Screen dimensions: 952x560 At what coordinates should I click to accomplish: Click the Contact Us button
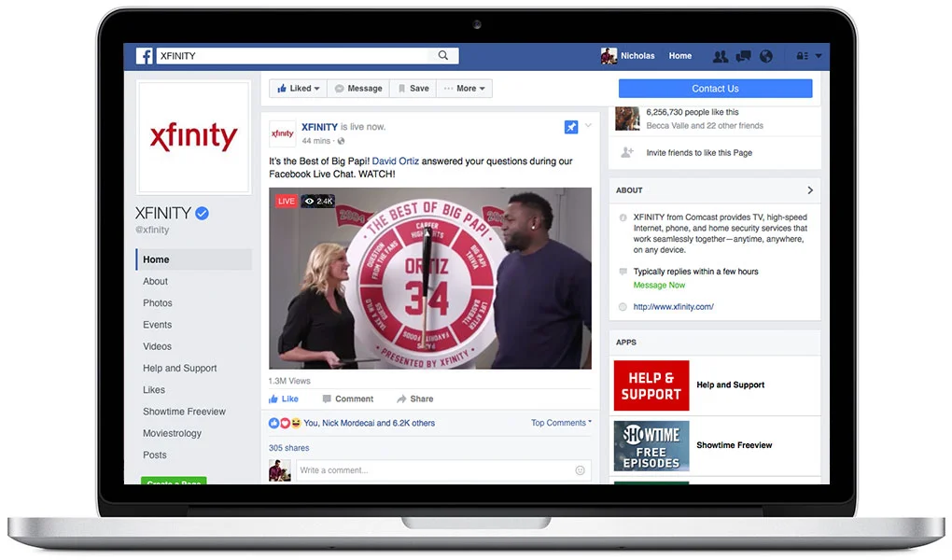[715, 89]
